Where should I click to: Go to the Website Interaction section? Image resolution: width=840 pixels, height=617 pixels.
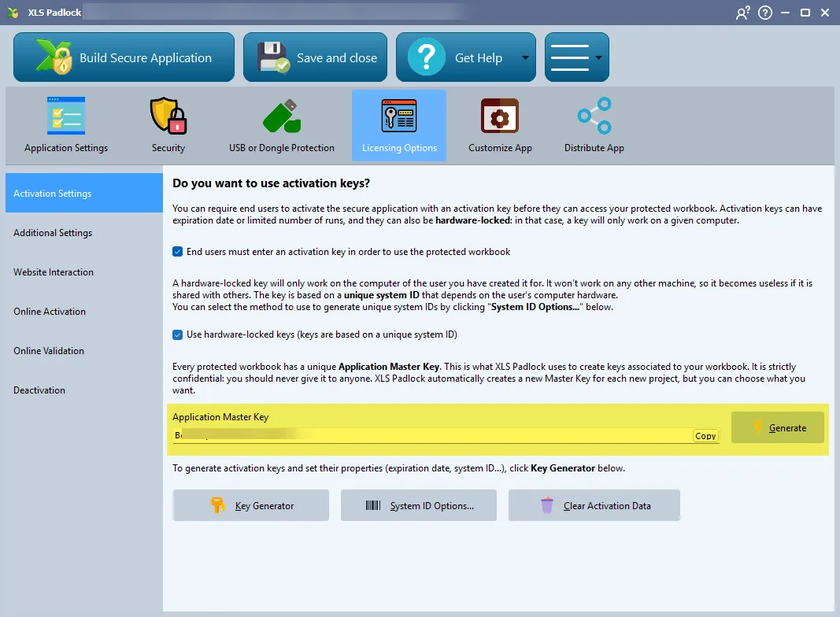(84, 272)
